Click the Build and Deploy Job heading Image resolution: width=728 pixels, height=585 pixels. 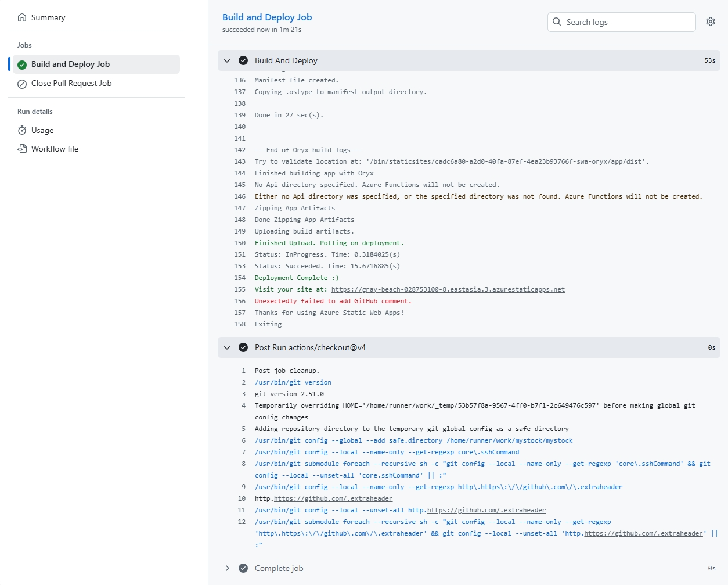point(267,17)
